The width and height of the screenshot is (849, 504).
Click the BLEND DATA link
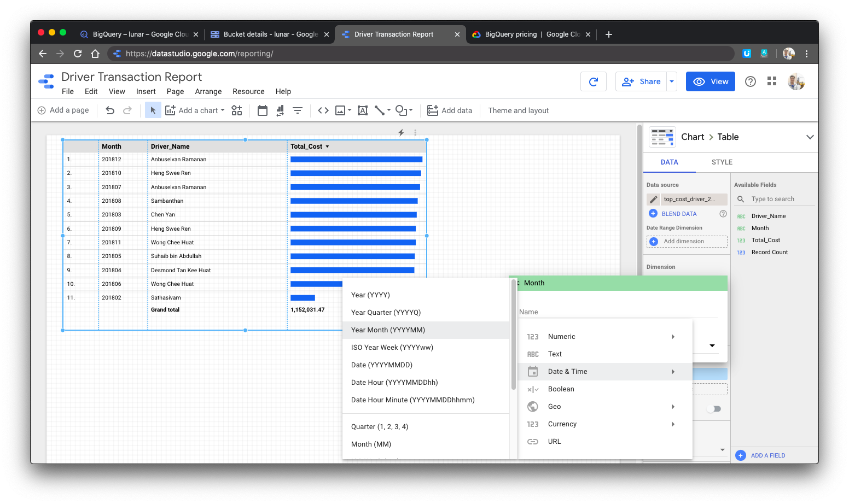coord(680,213)
